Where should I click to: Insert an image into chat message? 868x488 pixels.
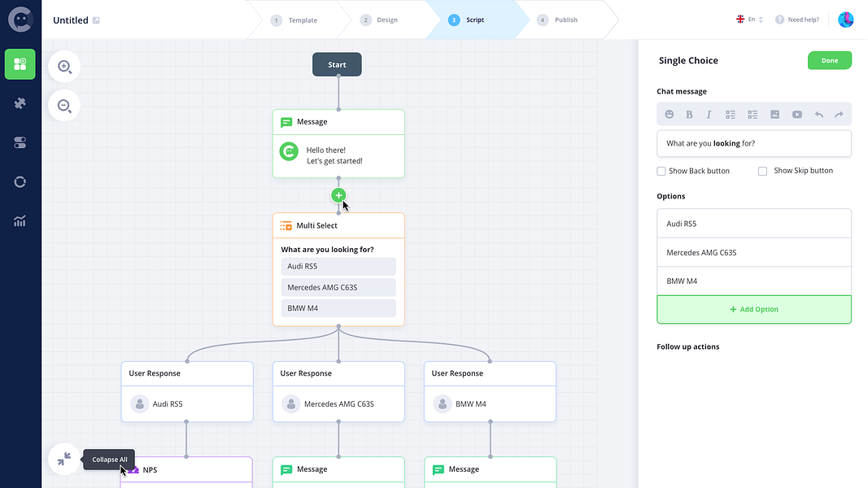775,115
